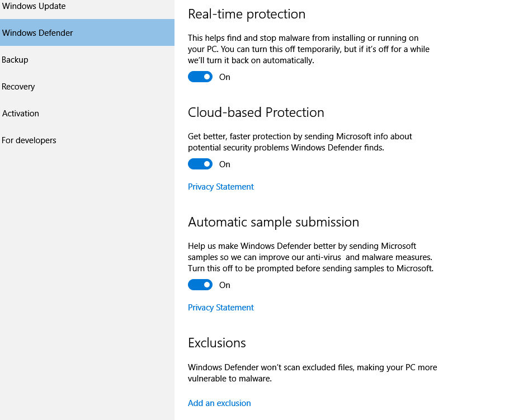Toggle Automatic sample submission off
The height and width of the screenshot is (420, 528).
(x=200, y=285)
